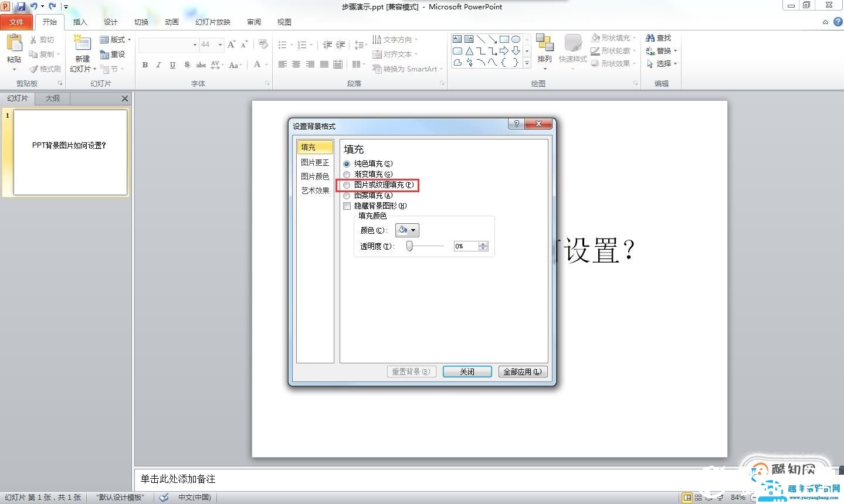Viewport: 844px width, 504px height.
Task: Click the Paste (粘贴) clipboard icon
Action: click(14, 45)
